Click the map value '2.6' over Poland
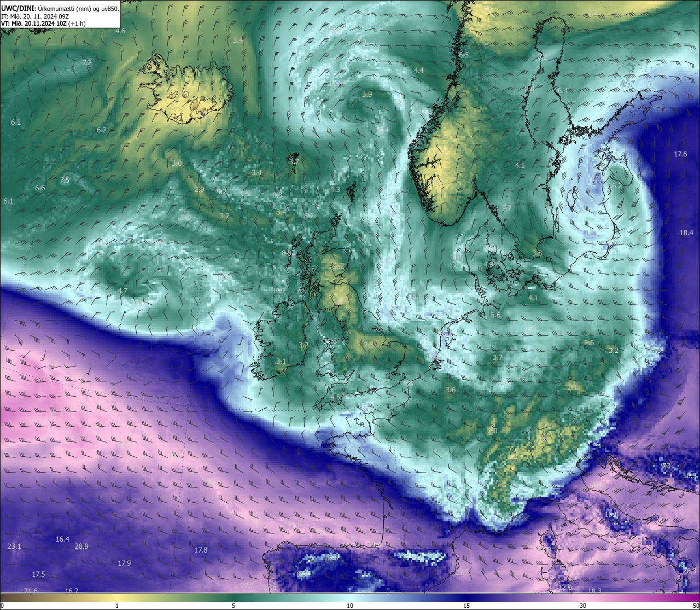The width and height of the screenshot is (700, 610). coord(589,343)
